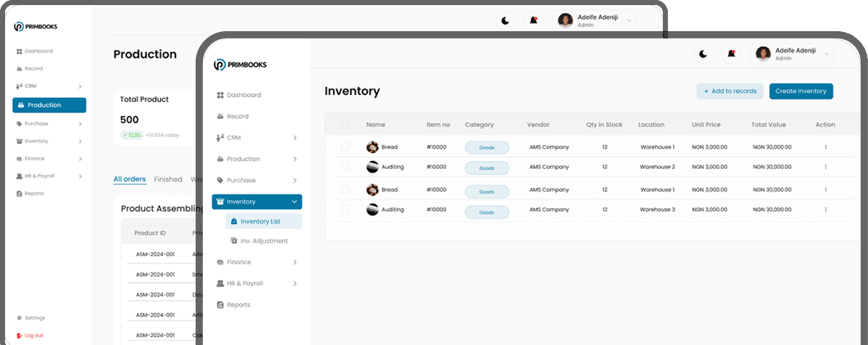Switch to All orders tab
The image size is (868, 345).
pyautogui.click(x=130, y=180)
